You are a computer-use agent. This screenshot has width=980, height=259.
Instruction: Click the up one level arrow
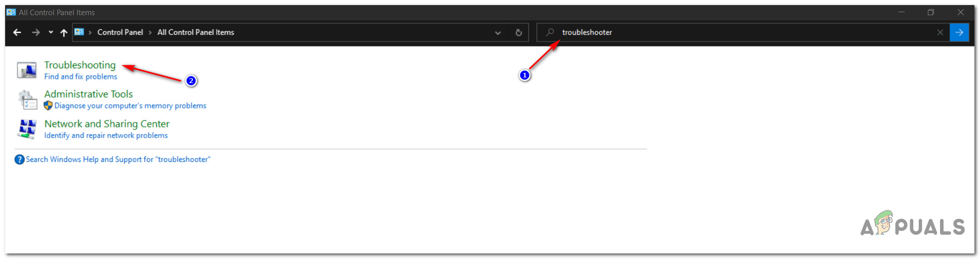64,32
